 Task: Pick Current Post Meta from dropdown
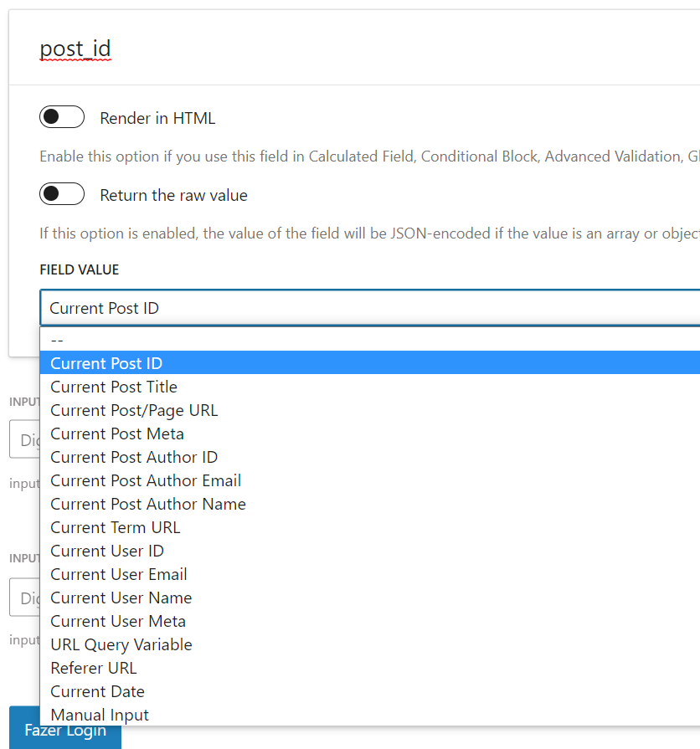[116, 433]
